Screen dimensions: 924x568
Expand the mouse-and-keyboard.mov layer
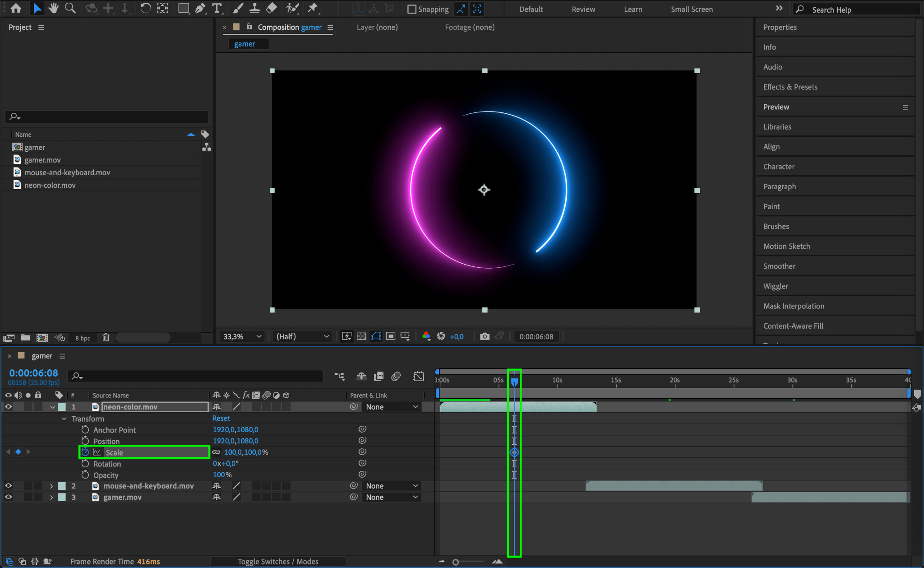(x=51, y=486)
